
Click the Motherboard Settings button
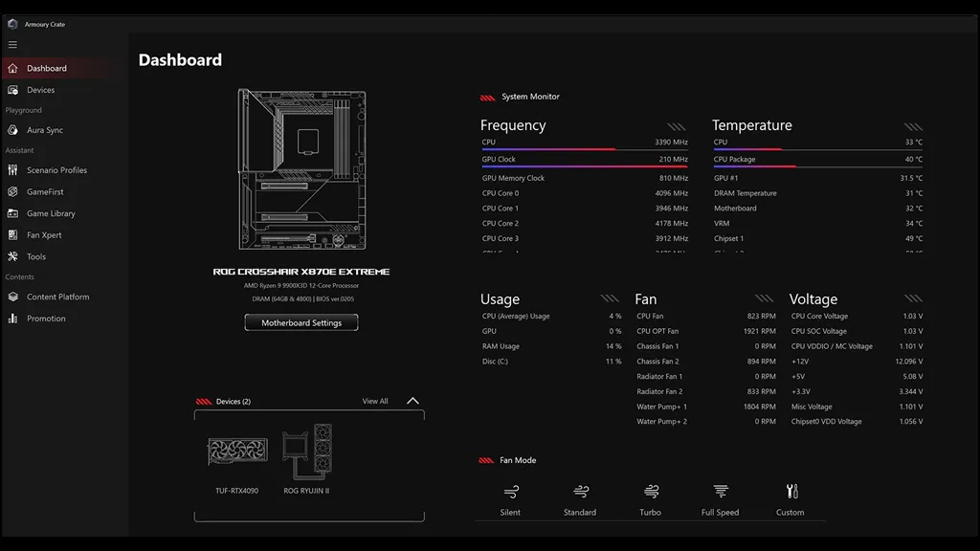click(x=301, y=322)
